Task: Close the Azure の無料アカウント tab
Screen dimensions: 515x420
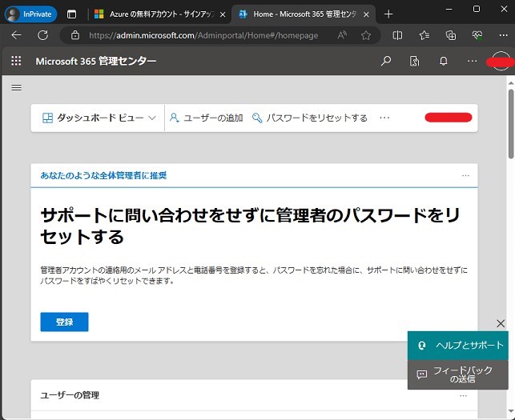Action: pos(223,14)
